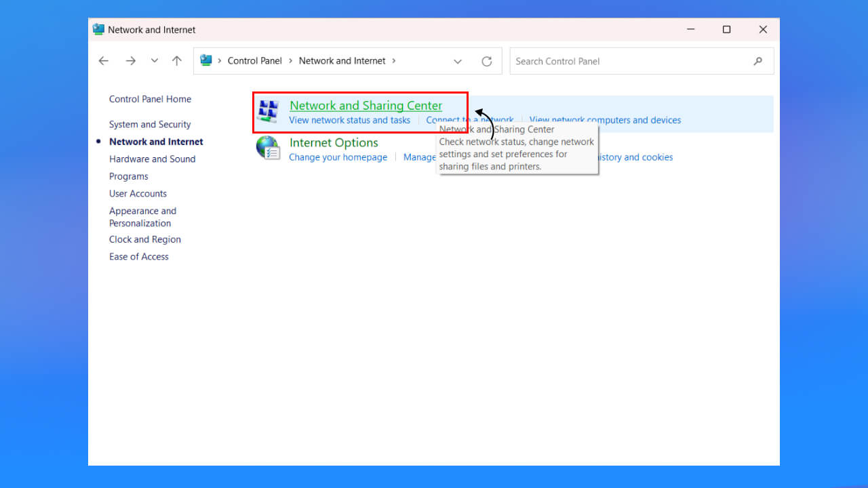
Task: Open Clock and Region category
Action: pyautogui.click(x=145, y=239)
